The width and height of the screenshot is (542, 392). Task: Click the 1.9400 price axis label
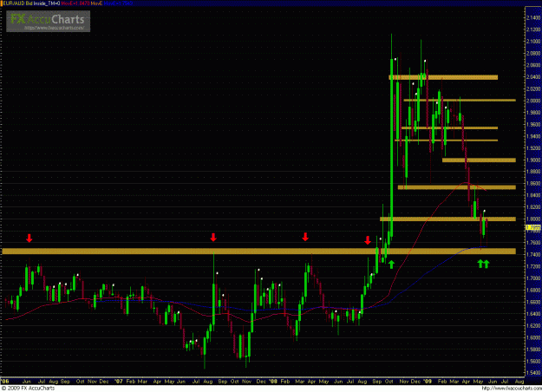tap(534, 136)
